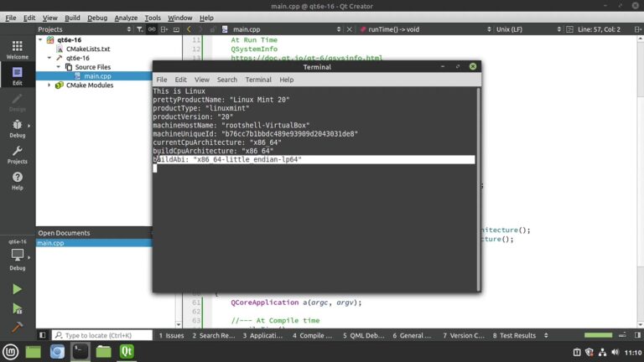Switch to Edit mode

tap(18, 75)
